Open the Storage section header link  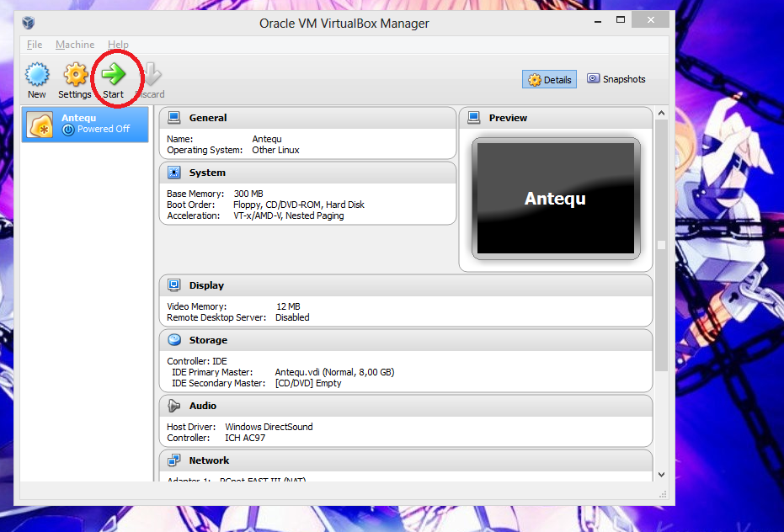click(208, 340)
